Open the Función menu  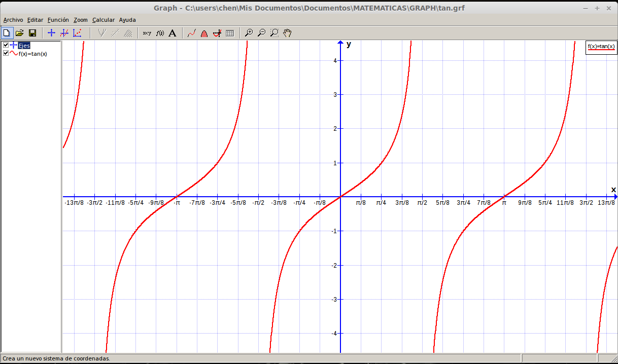coord(58,20)
